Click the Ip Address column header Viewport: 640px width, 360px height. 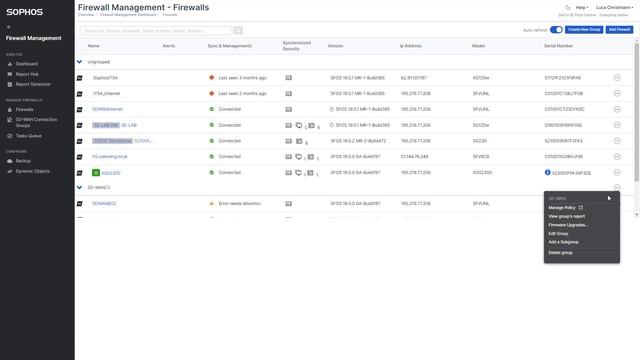pos(411,46)
